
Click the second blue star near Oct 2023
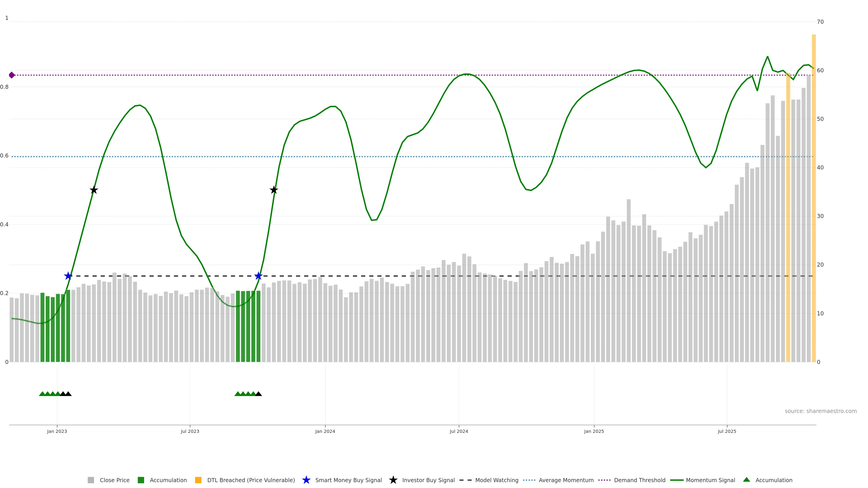(x=258, y=276)
